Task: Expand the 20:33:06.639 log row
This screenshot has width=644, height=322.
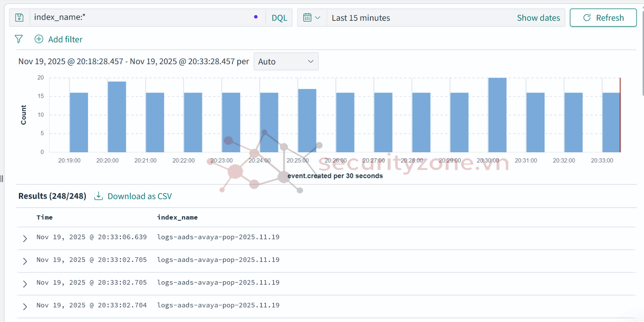Action: coord(25,238)
